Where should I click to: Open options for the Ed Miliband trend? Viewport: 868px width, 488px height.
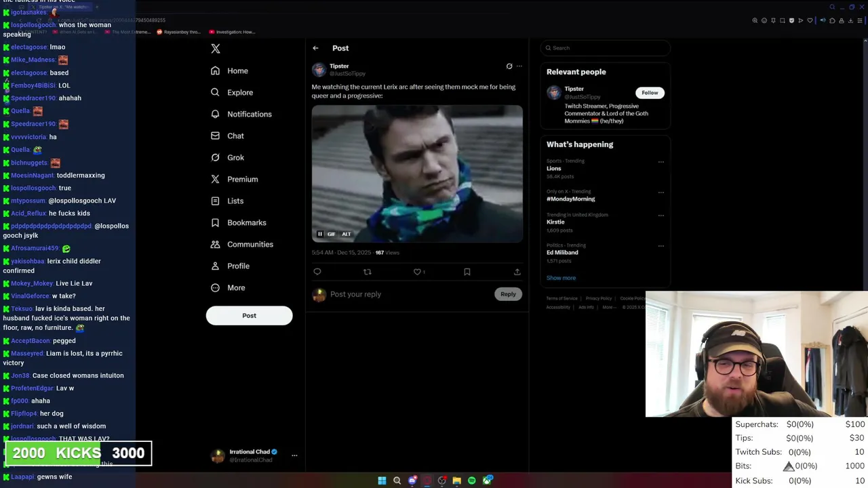coord(661,247)
